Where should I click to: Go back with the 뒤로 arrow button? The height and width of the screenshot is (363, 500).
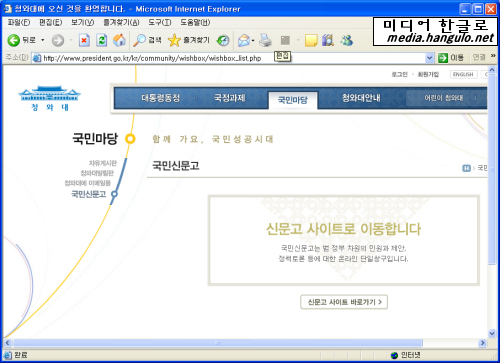22,40
